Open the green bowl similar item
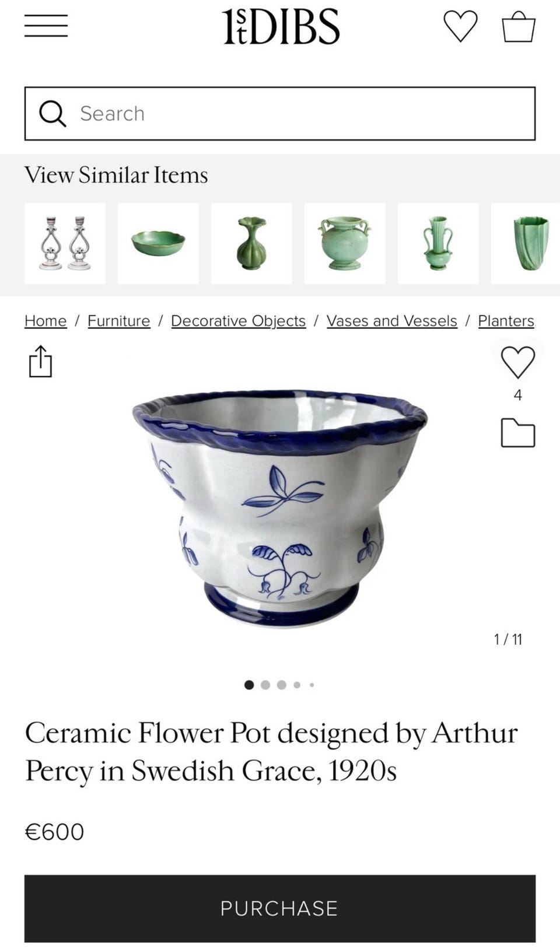Screen dimensions: 560x949 158,243
